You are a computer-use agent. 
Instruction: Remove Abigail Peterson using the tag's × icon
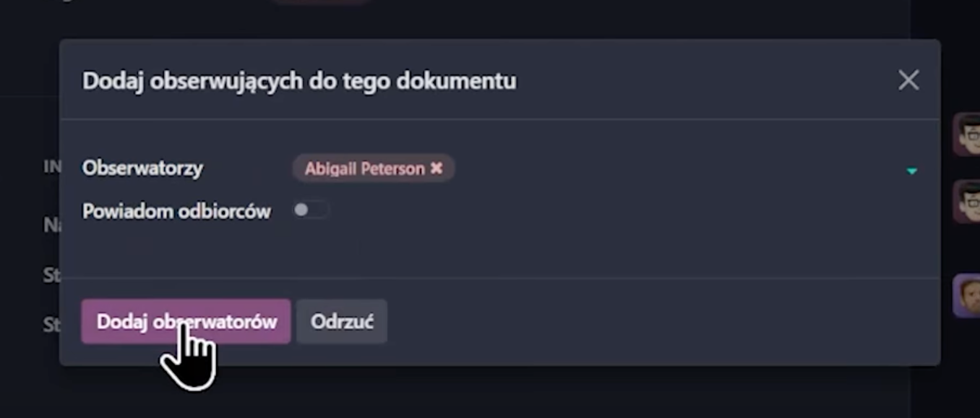(x=437, y=168)
